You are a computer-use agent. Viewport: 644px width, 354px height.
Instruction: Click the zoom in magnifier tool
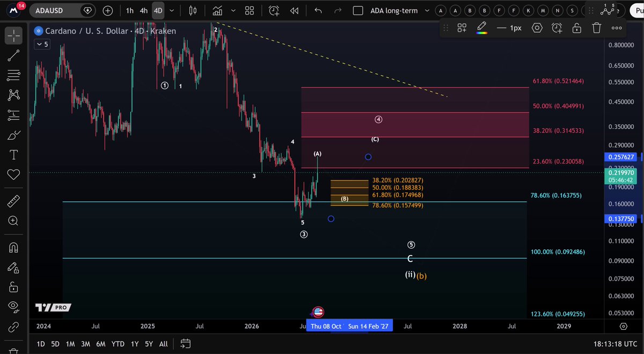13,221
